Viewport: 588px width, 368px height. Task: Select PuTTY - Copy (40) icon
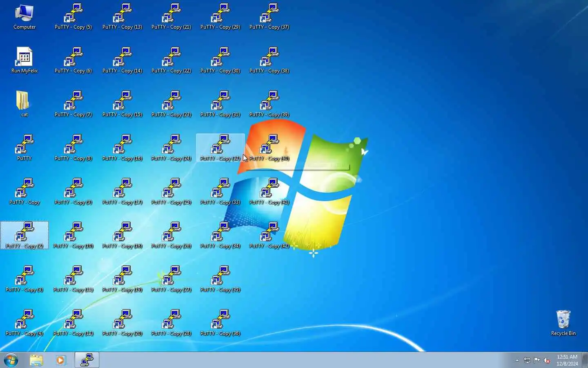[x=269, y=148]
